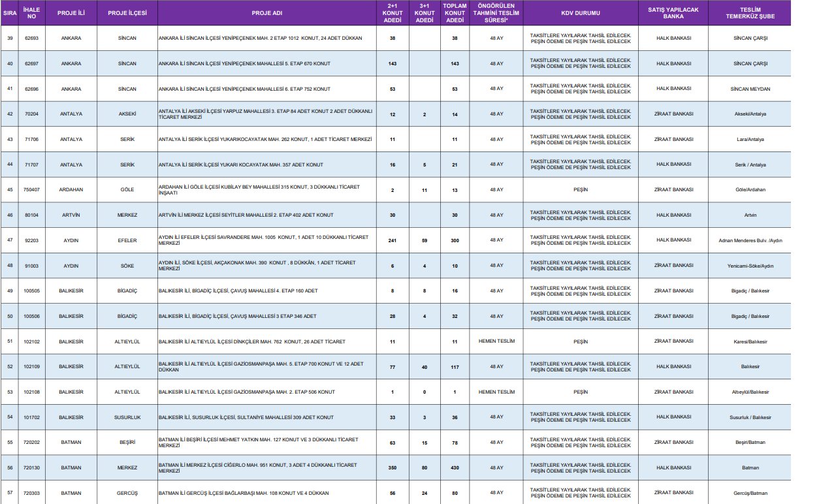The width and height of the screenshot is (836, 504).
Task: Click the PROJE İLÇESİ column header
Action: [x=127, y=13]
